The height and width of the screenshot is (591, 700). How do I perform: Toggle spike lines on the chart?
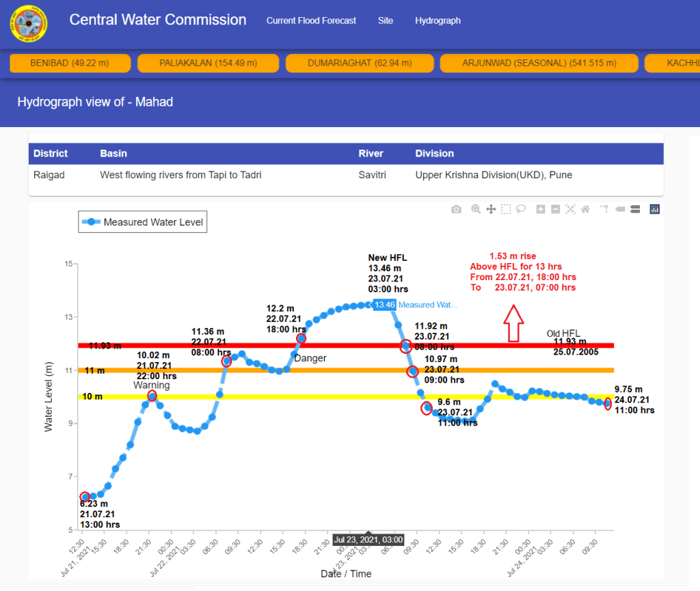[604, 209]
